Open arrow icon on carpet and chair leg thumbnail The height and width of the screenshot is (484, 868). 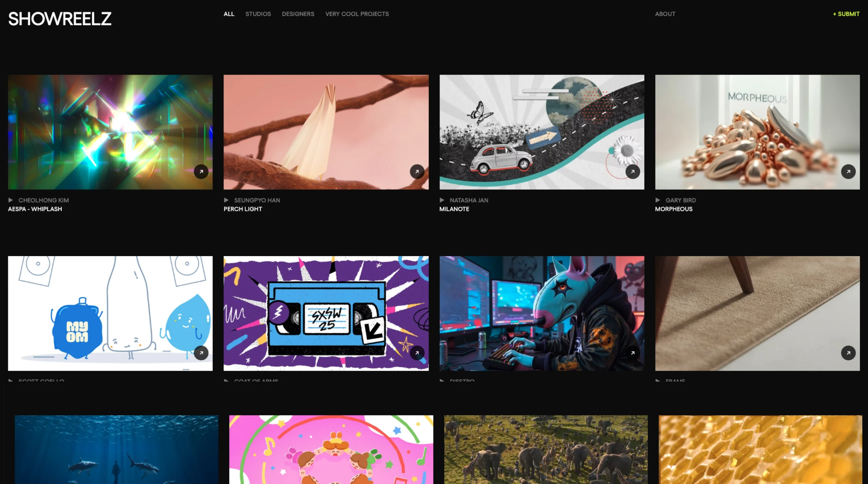pyautogui.click(x=848, y=353)
